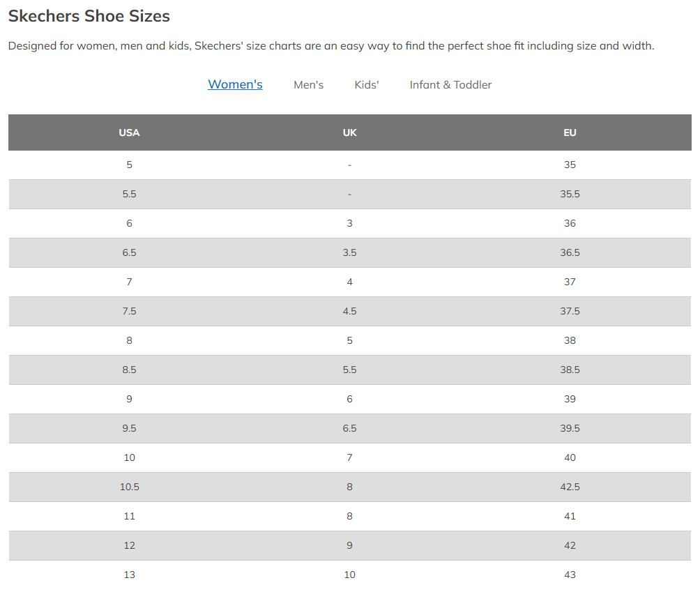Select the USA column 6.5 cell
Image resolution: width=700 pixels, height=592 pixels.
[x=129, y=253]
